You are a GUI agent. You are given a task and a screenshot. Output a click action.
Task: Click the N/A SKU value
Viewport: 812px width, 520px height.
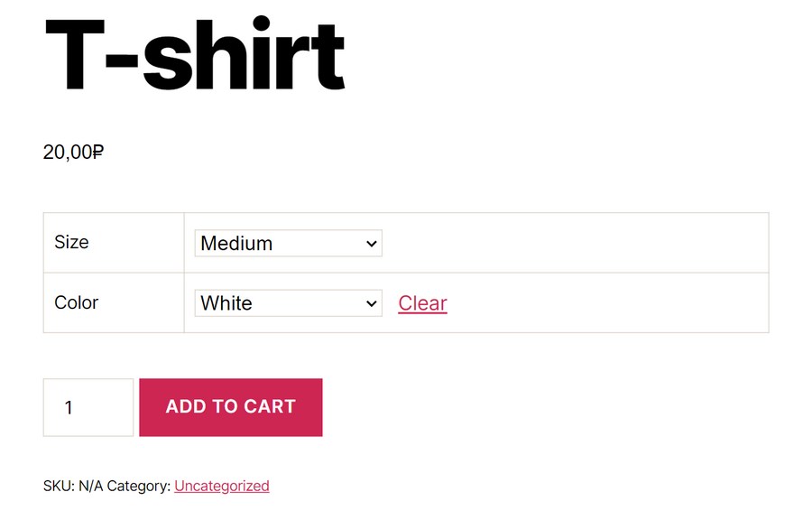pos(90,486)
